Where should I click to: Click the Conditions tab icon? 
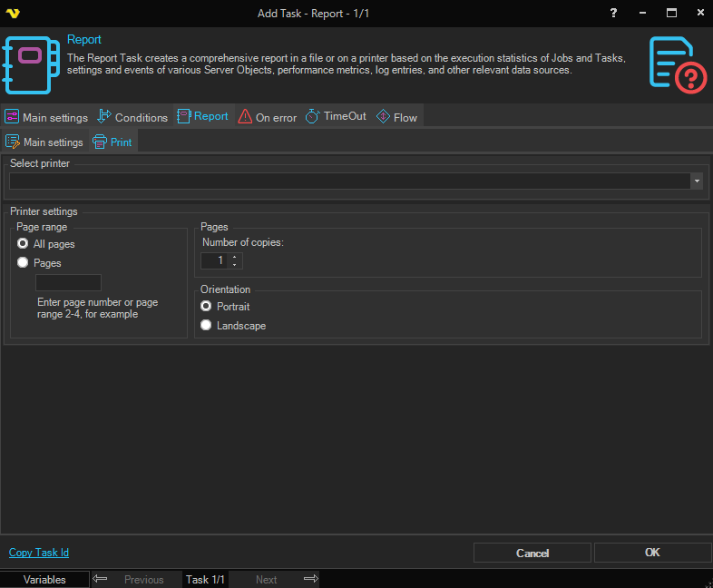click(103, 117)
